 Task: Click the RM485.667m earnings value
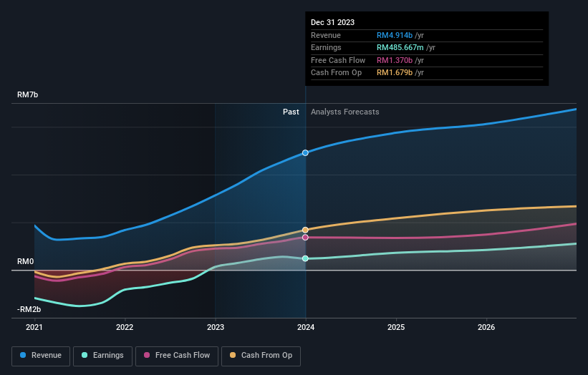point(400,47)
